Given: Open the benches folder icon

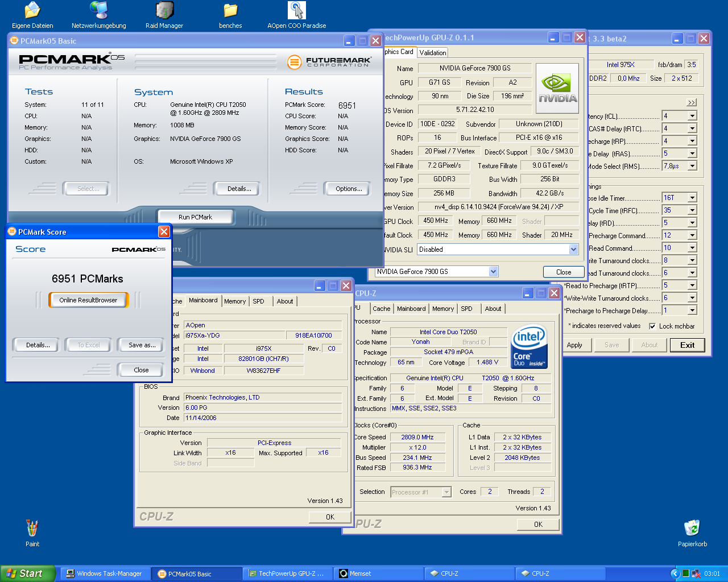Looking at the screenshot, I should 230,15.
